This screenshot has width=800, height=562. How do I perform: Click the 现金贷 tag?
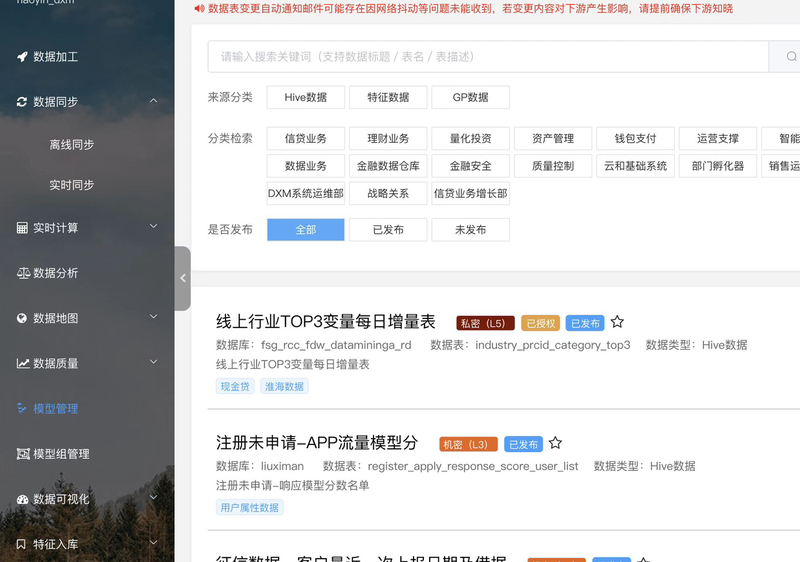(x=235, y=387)
